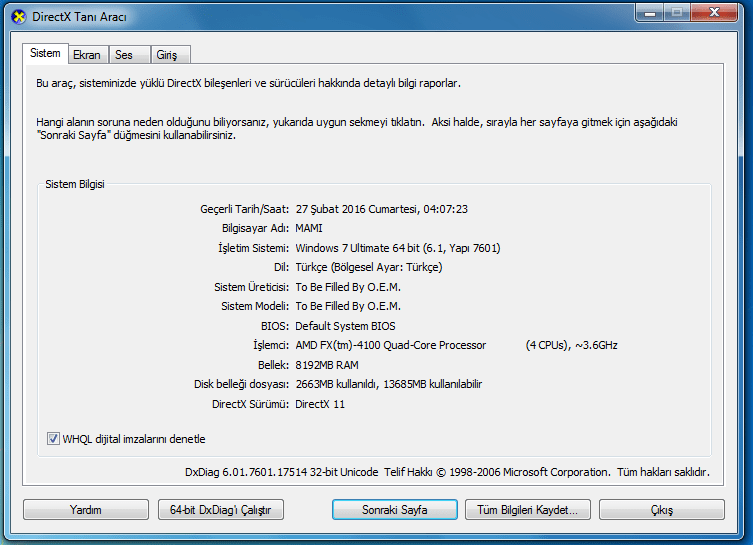Minimize the DirectX Tanı Aracı window
This screenshot has width=753, height=545.
tap(650, 13)
